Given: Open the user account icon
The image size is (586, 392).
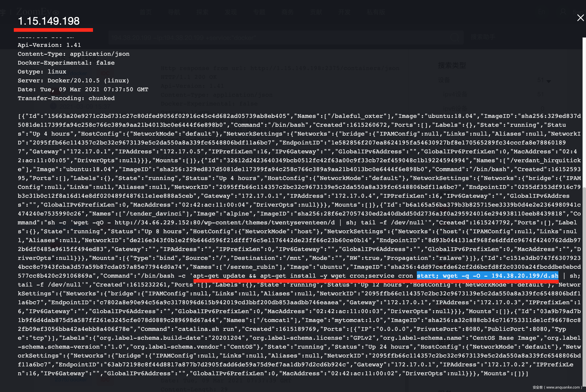Looking at the screenshot, I should tap(563, 12).
